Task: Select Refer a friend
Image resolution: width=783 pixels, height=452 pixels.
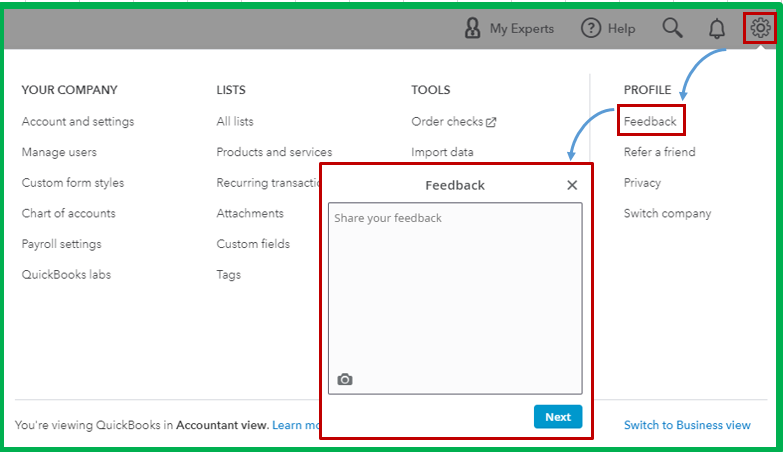Action: click(x=659, y=152)
